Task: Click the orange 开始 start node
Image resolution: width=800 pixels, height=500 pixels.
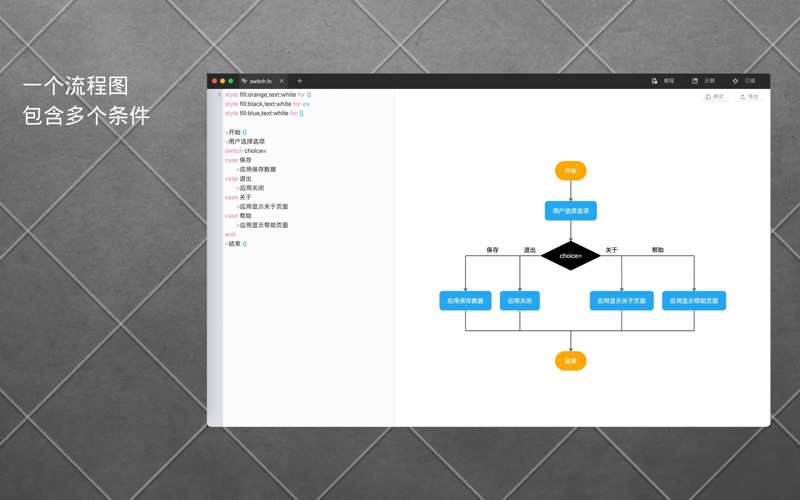Action: point(570,171)
